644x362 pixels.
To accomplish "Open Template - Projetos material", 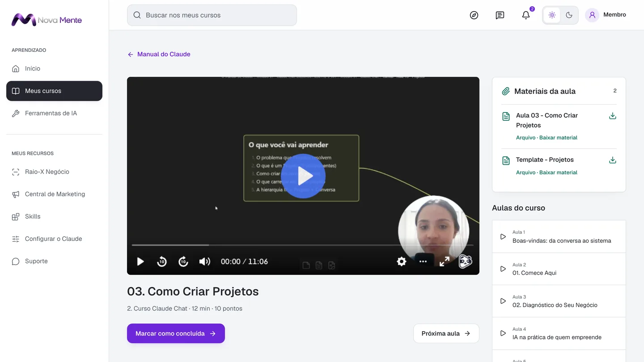I will point(545,160).
